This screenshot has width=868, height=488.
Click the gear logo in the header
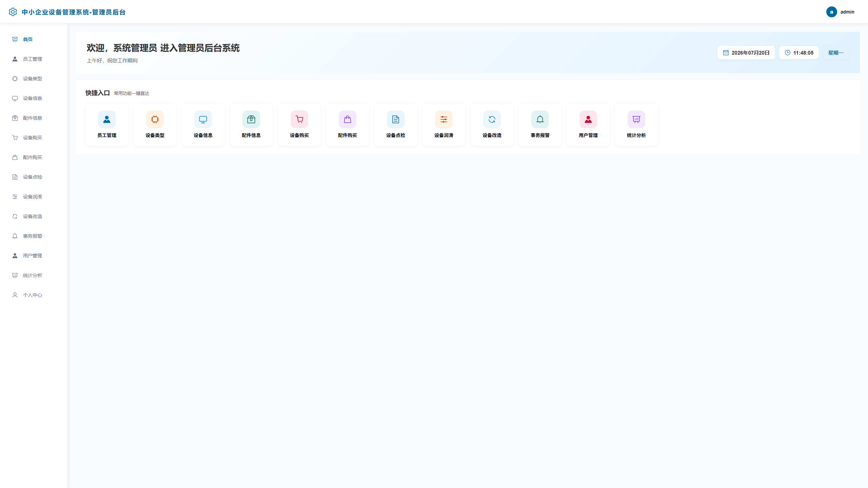(13, 12)
